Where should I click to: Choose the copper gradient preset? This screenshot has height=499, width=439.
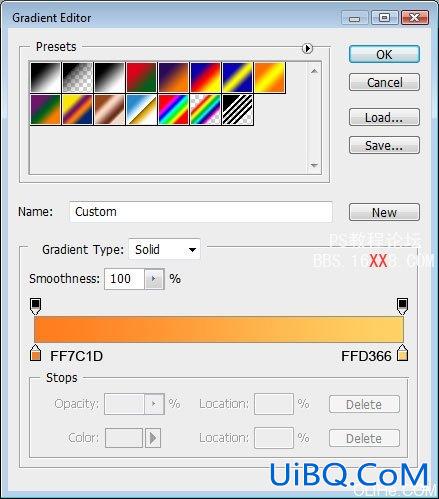(x=109, y=109)
